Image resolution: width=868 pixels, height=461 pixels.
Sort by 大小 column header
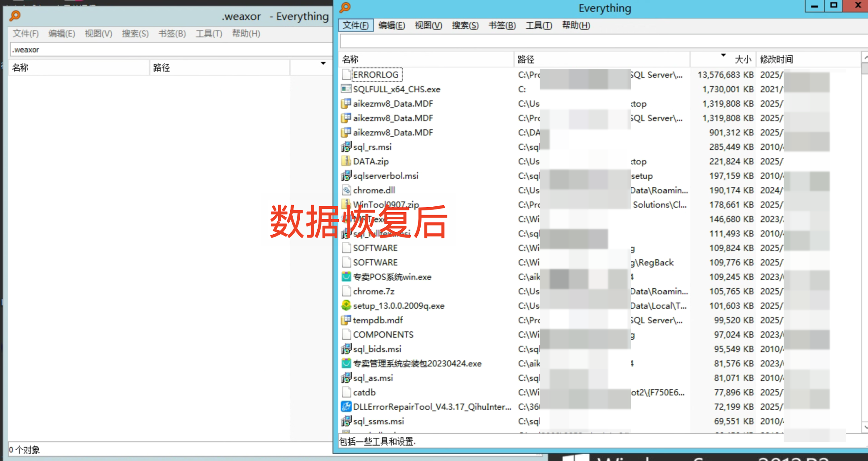click(x=723, y=59)
